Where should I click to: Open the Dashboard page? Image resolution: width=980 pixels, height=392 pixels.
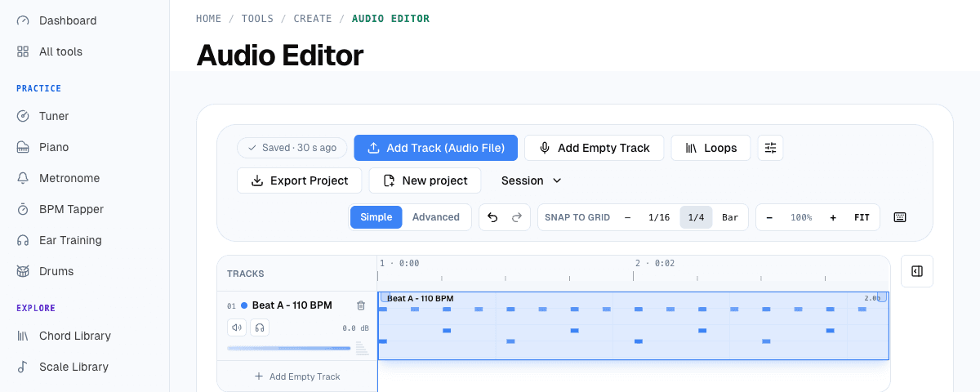68,20
